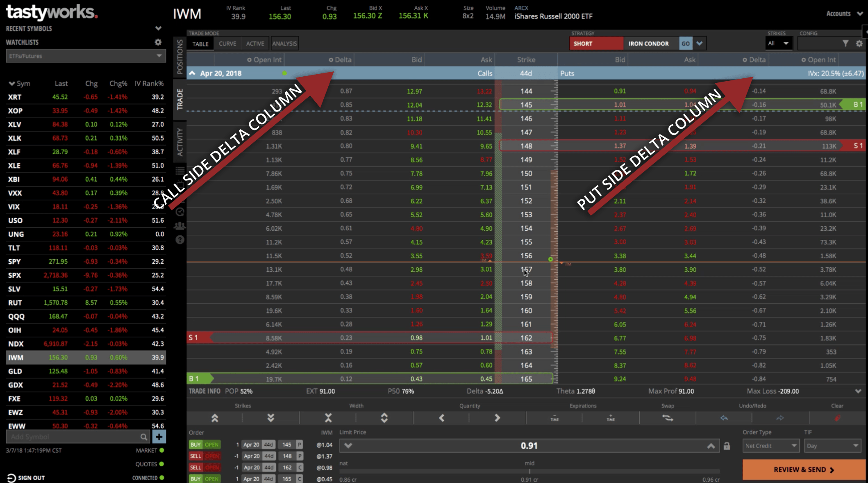The image size is (868, 483).
Task: Switch to the ACTIVE trade mode tab
Action: point(255,43)
